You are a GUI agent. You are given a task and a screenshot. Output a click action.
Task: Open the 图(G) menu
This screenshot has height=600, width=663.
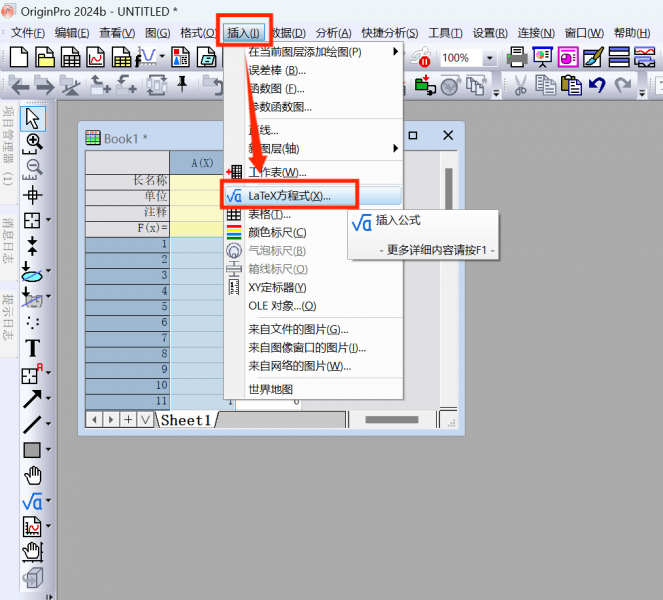[x=157, y=33]
